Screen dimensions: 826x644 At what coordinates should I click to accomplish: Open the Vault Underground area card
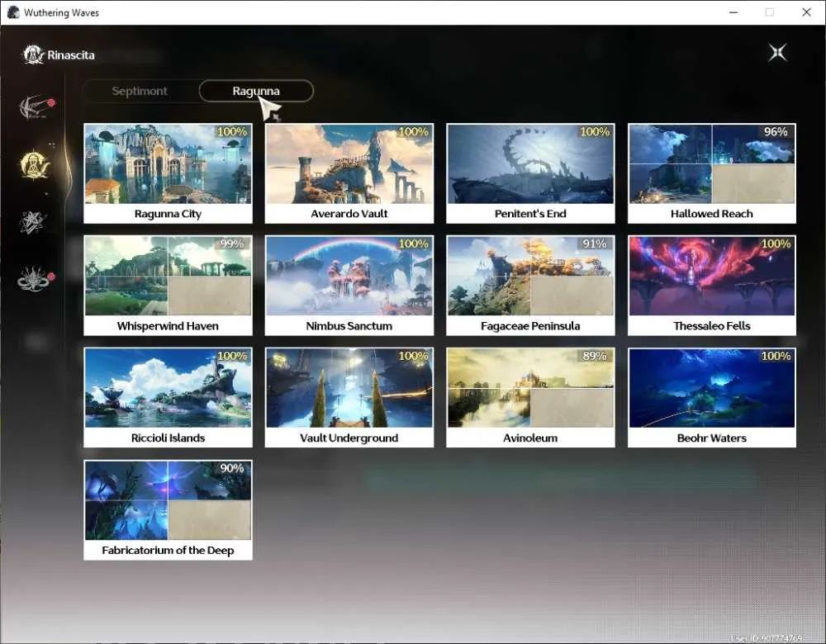click(349, 398)
